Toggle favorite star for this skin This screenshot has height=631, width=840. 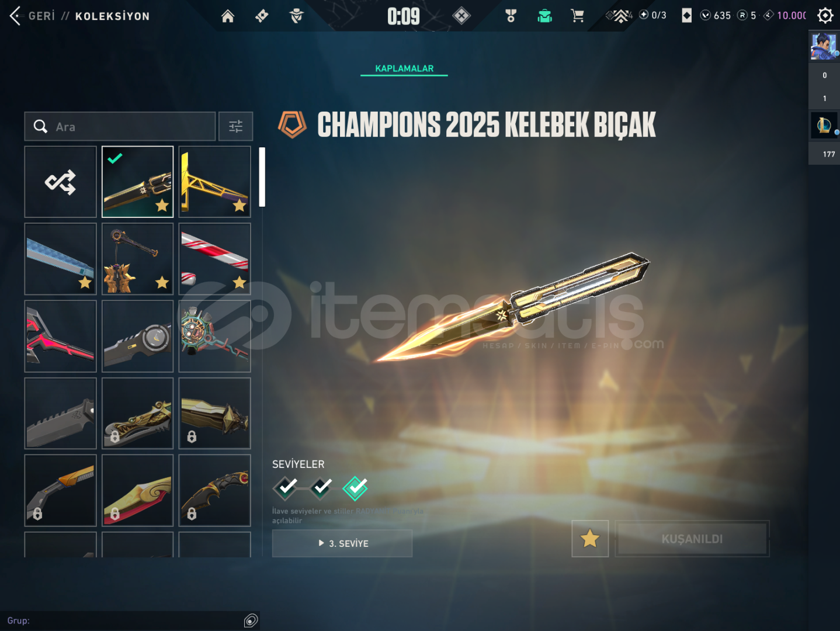coord(590,538)
